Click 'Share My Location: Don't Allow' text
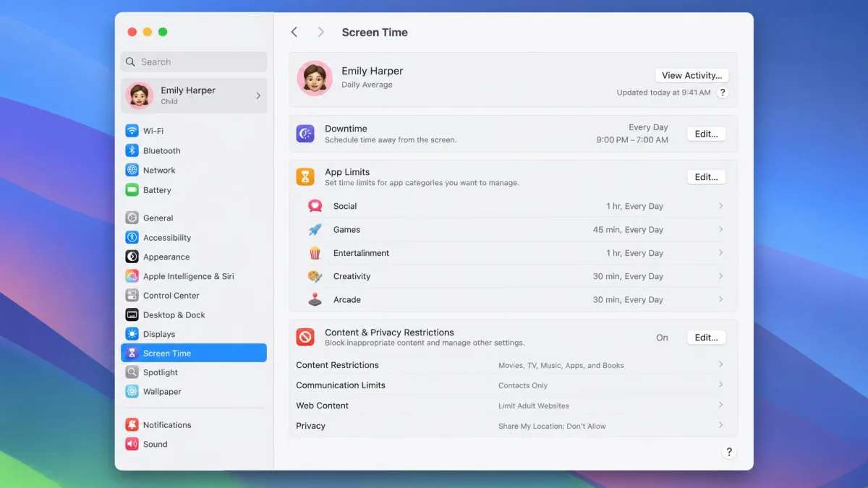The height and width of the screenshot is (488, 868). (552, 426)
